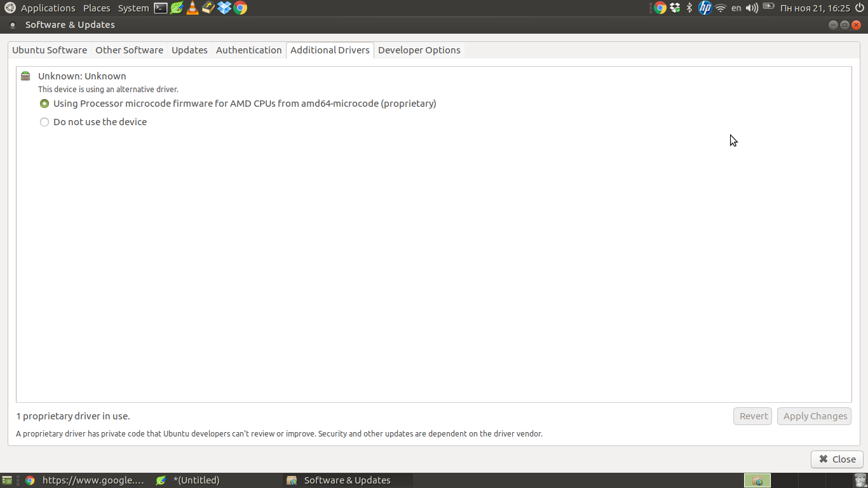Select AMD microcode firmware driver option

(x=44, y=104)
